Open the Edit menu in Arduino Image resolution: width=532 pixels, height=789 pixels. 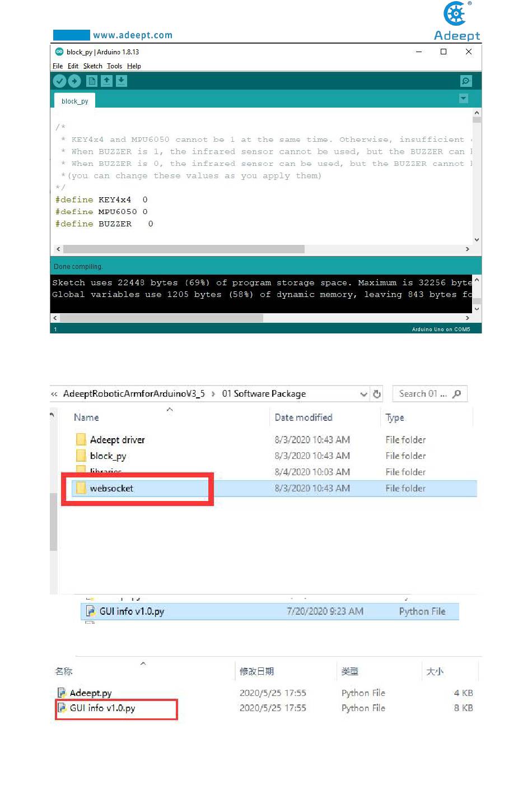pyautogui.click(x=73, y=66)
